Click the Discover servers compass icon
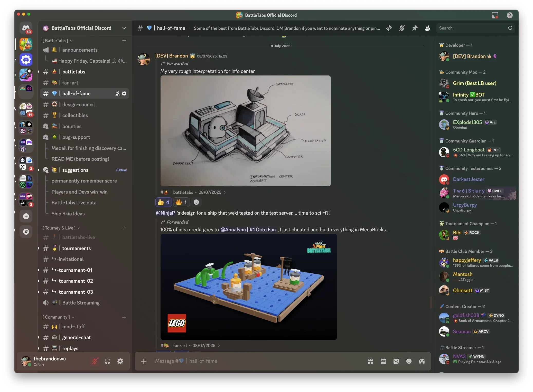Screen dimensions: 533x392 [26, 232]
